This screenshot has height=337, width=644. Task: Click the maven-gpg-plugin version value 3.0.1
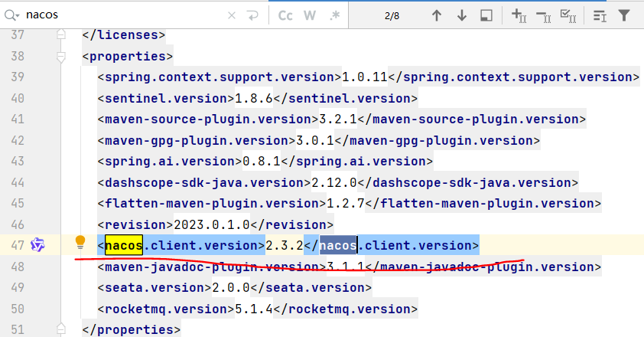point(315,141)
